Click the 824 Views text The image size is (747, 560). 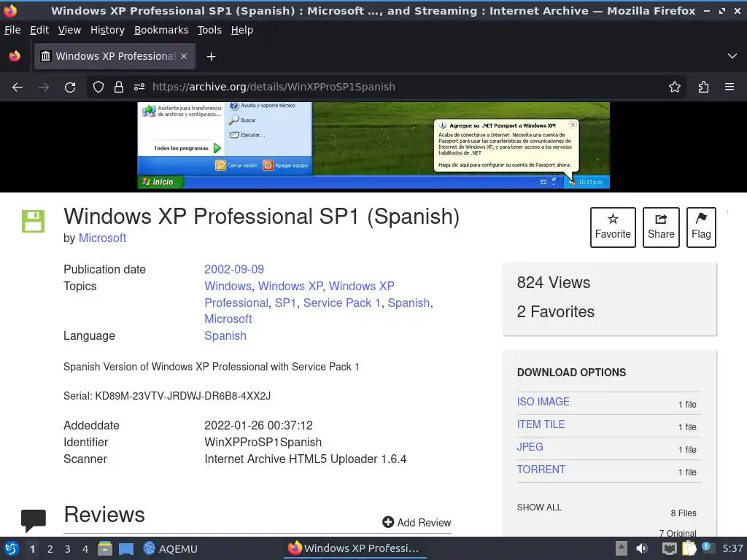point(554,283)
